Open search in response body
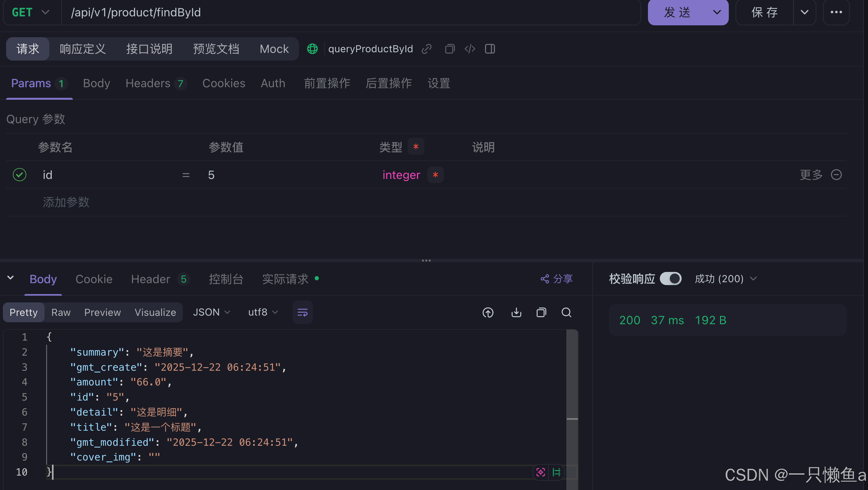Screen dimensions: 868x490 (x=566, y=313)
